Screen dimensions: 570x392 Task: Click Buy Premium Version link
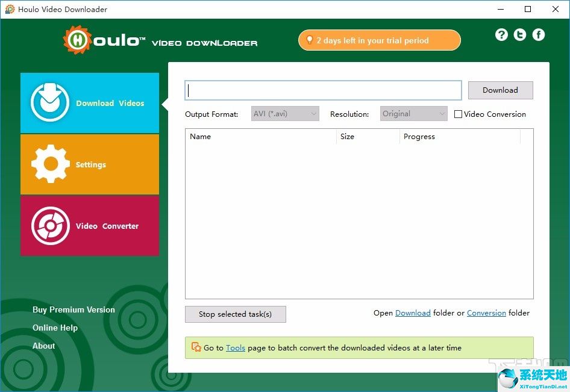point(74,310)
